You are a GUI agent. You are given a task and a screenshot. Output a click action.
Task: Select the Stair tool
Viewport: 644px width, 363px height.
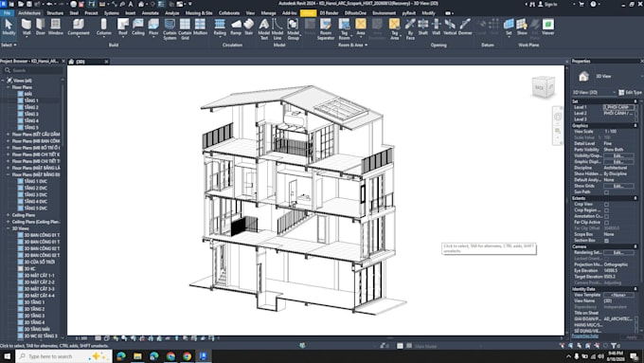(x=248, y=27)
